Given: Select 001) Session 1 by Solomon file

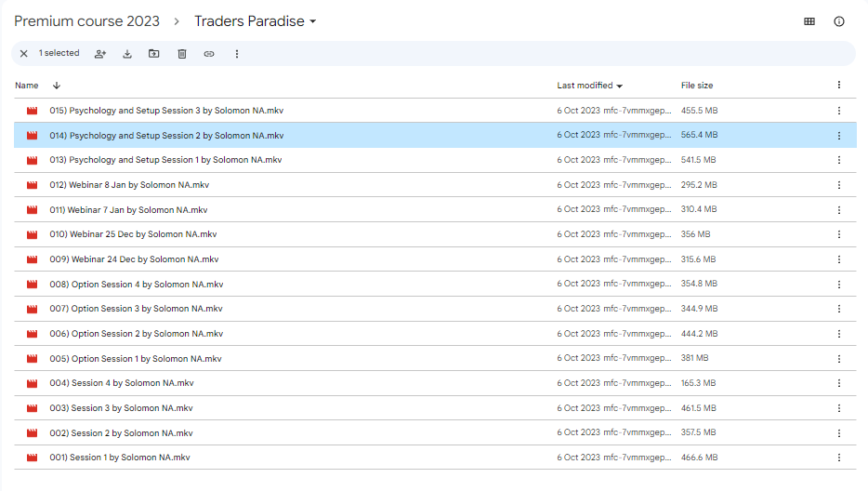Looking at the screenshot, I should 435,458.
